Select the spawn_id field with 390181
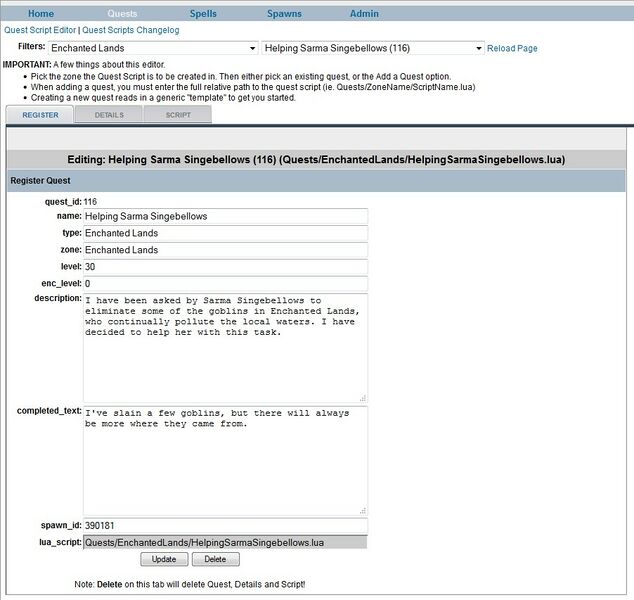The height and width of the screenshot is (600, 634). point(225,525)
